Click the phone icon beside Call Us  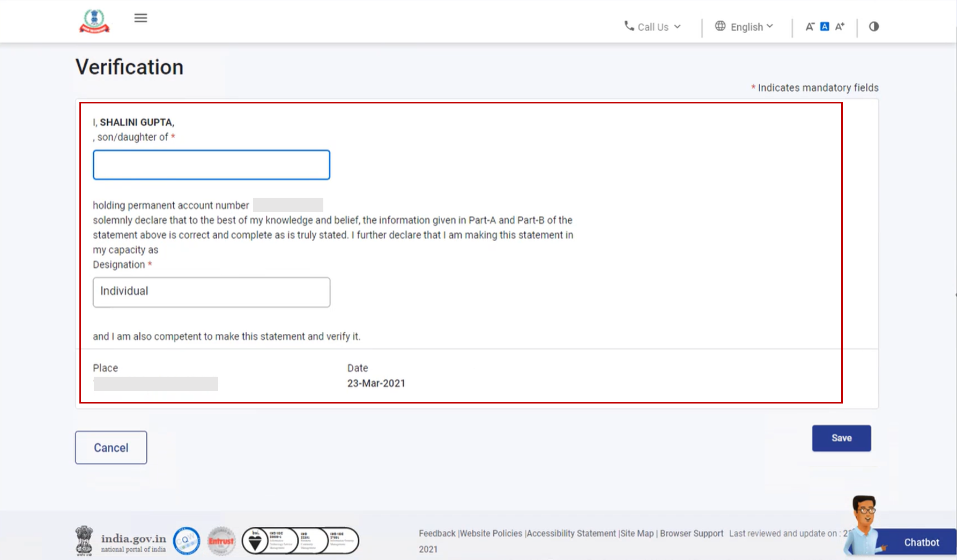click(x=628, y=25)
